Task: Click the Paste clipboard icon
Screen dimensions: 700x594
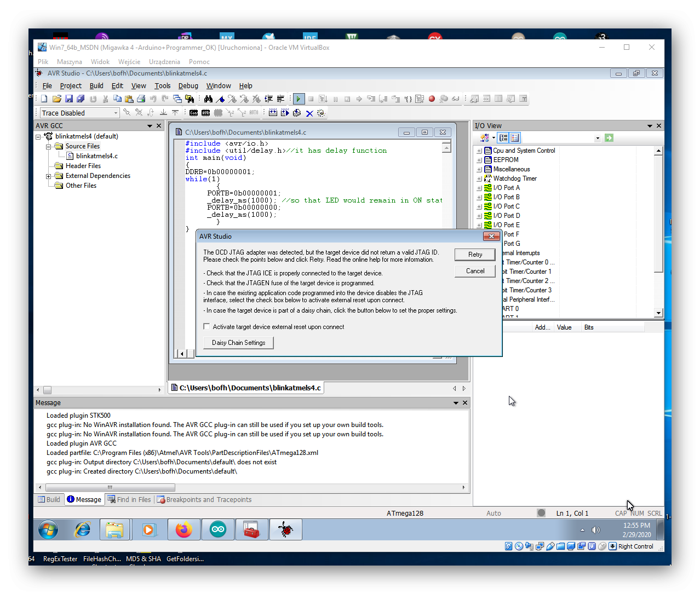Action: coord(129,99)
